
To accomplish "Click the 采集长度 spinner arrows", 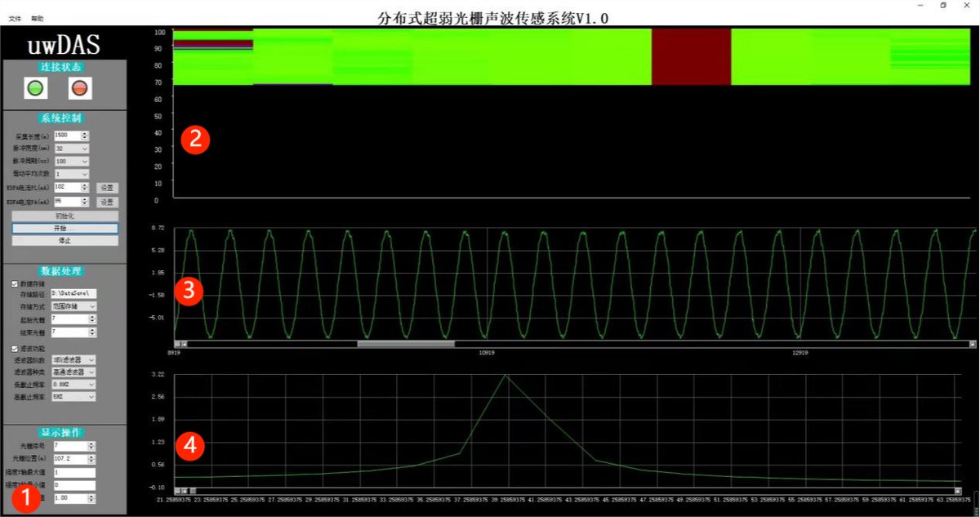I will click(x=86, y=136).
